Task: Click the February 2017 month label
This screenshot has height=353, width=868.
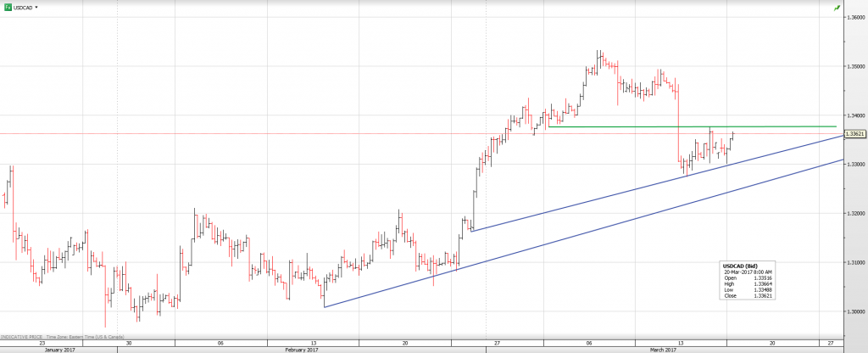Action: tap(301, 350)
